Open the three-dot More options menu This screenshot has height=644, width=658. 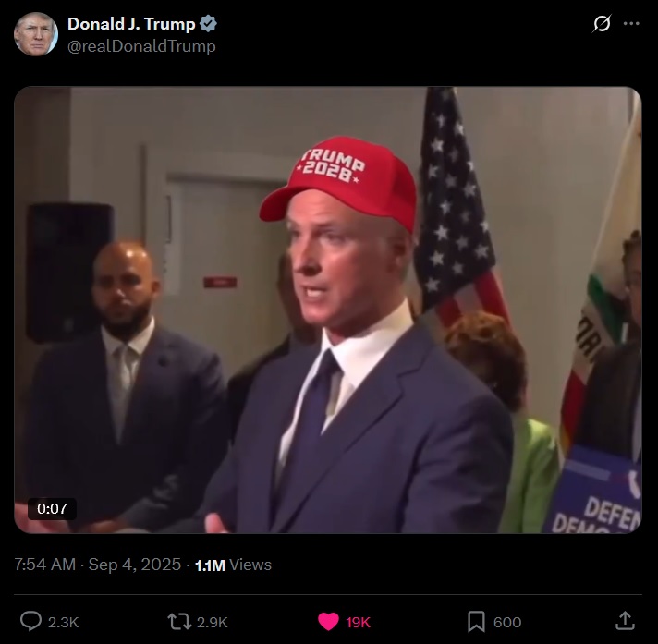[631, 23]
